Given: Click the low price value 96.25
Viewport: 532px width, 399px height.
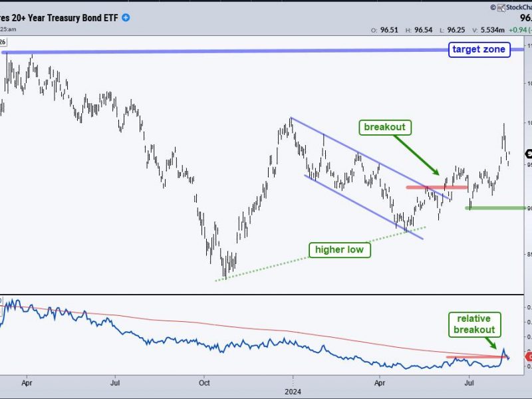Looking at the screenshot, I should point(456,30).
